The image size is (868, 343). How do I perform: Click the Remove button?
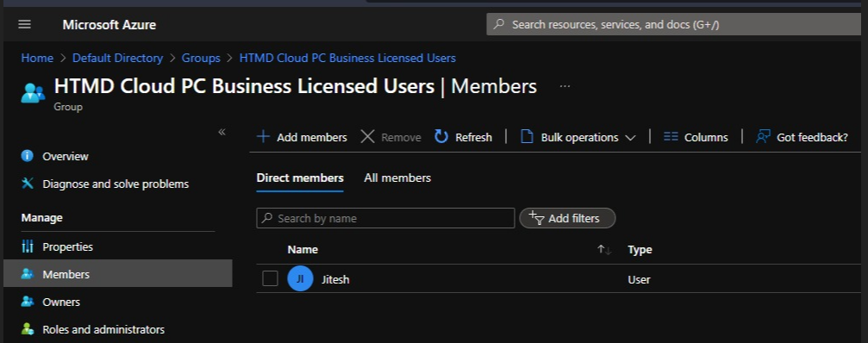pyautogui.click(x=390, y=137)
